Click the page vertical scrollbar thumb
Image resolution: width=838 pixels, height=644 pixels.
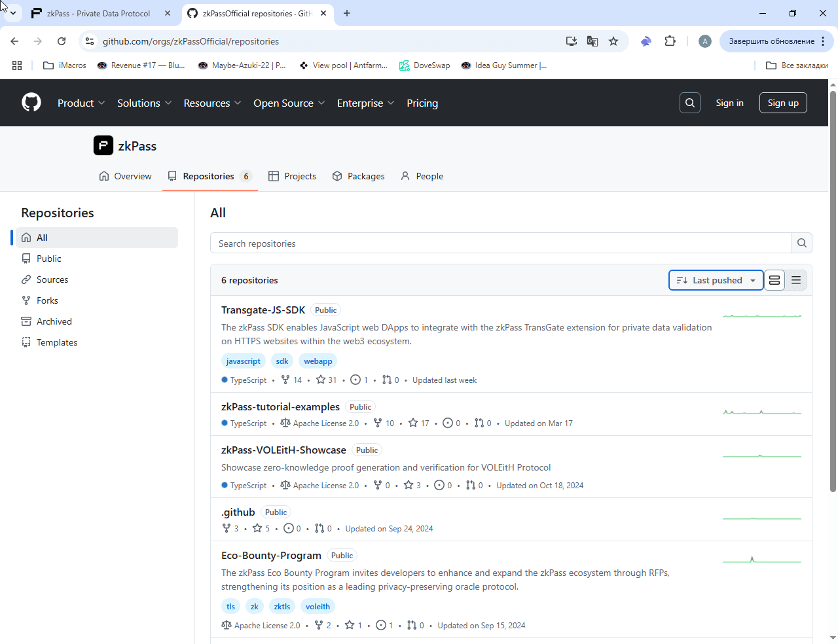click(833, 291)
